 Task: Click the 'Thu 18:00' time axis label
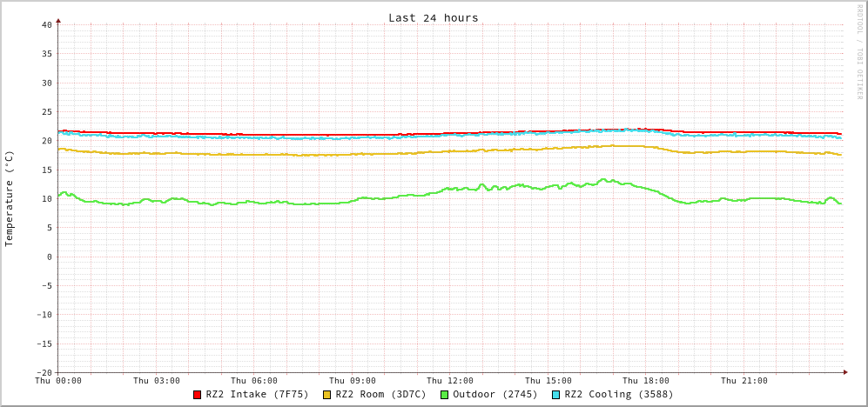tap(646, 380)
